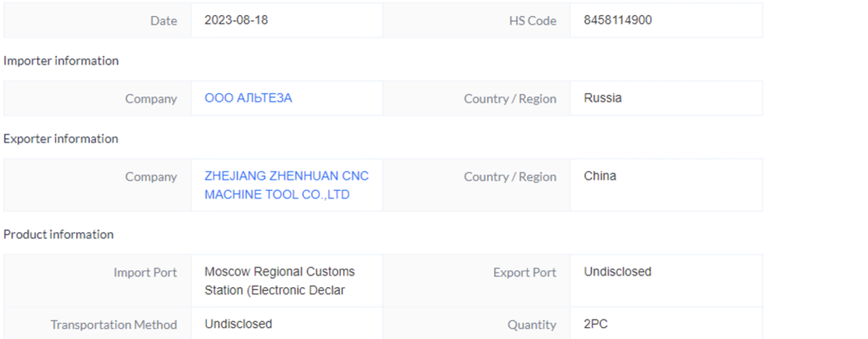This screenshot has height=339, width=868.
Task: Select the importer country value Russia
Action: 603,98
